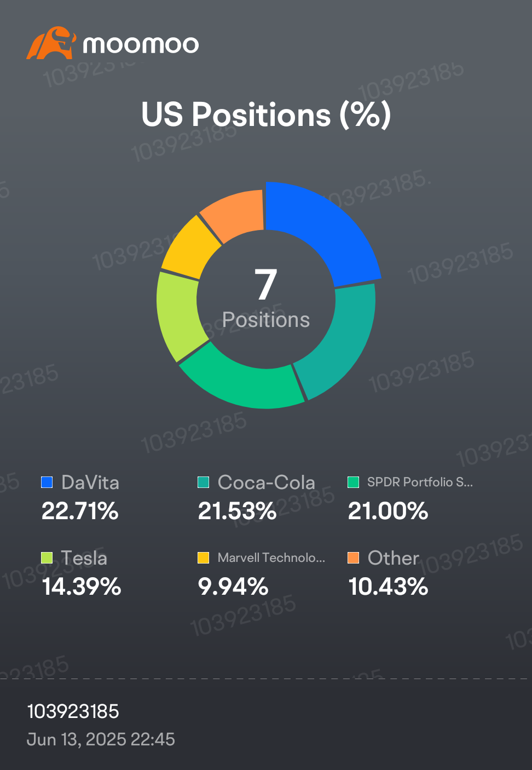Viewport: 532px width, 770px height.
Task: Click the lime Tesla legend swatch
Action: 47,558
